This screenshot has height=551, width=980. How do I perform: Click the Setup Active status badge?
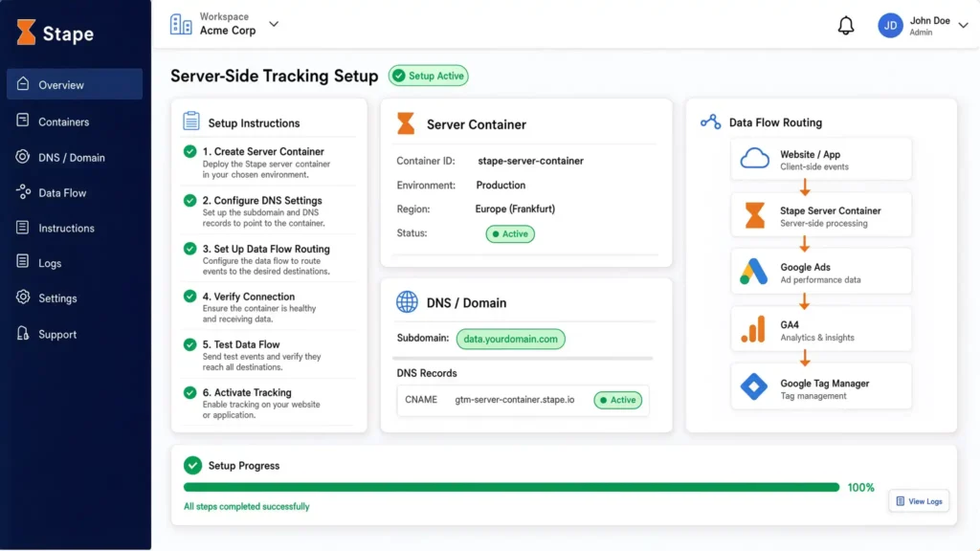[x=428, y=76]
